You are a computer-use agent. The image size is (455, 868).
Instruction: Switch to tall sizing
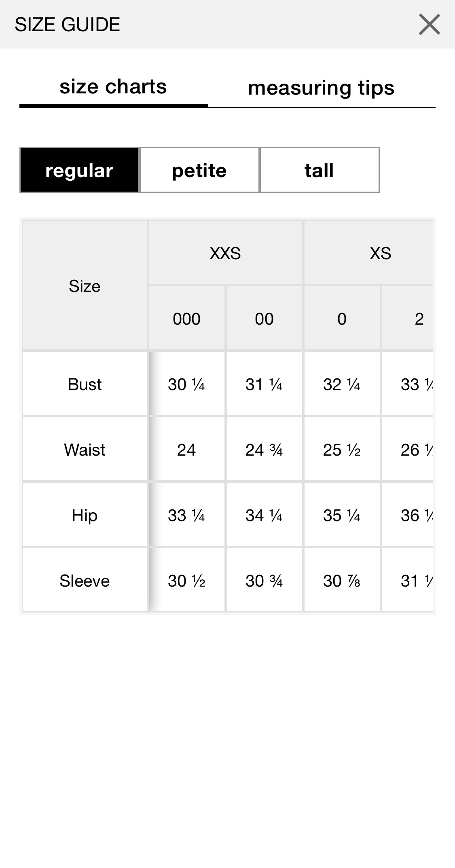pyautogui.click(x=320, y=170)
